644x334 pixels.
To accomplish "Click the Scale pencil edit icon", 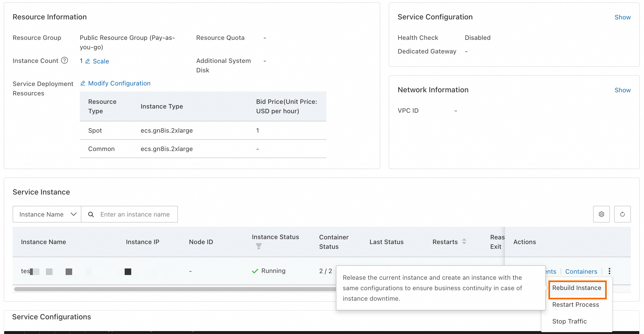I will pyautogui.click(x=88, y=61).
